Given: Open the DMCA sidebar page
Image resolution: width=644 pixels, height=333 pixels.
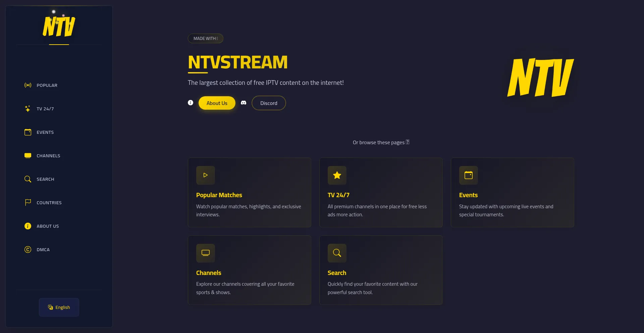Looking at the screenshot, I should click(43, 249).
